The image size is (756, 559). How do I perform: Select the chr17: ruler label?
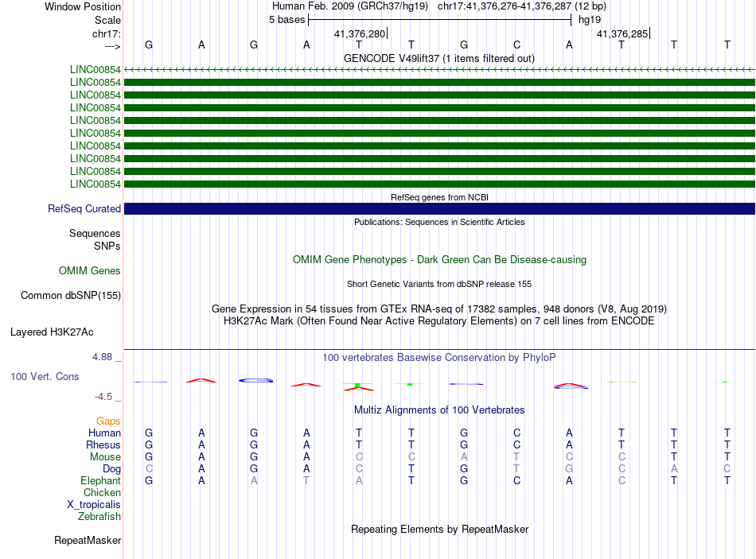click(x=106, y=33)
